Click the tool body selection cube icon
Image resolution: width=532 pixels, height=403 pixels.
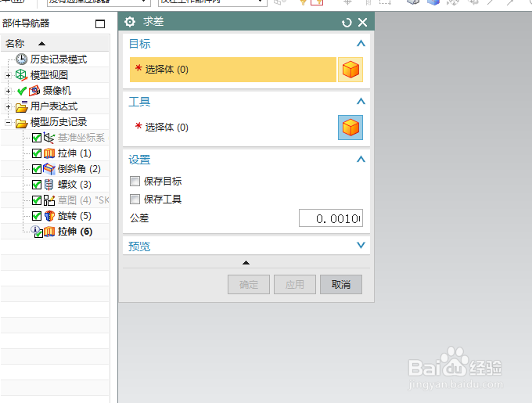point(350,128)
